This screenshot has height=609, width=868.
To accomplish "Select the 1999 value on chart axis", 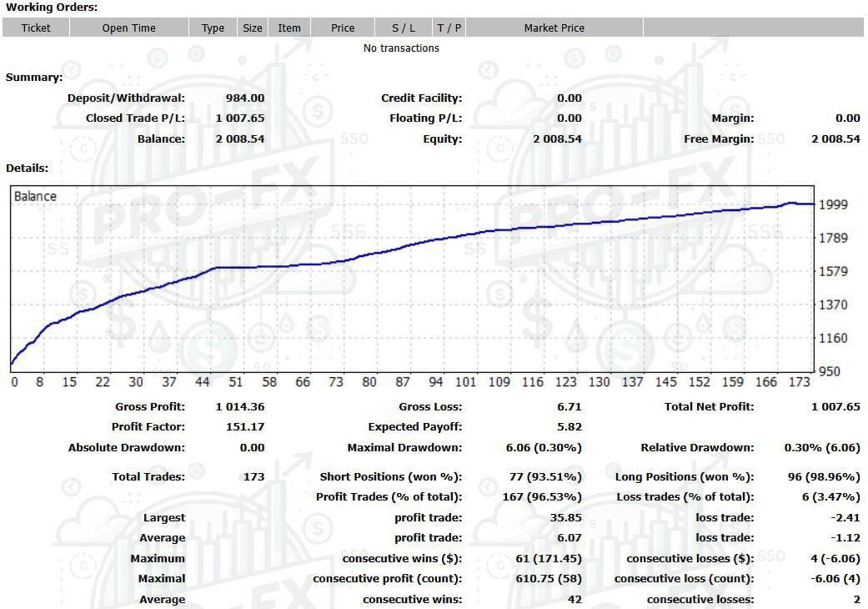I will click(x=833, y=205).
